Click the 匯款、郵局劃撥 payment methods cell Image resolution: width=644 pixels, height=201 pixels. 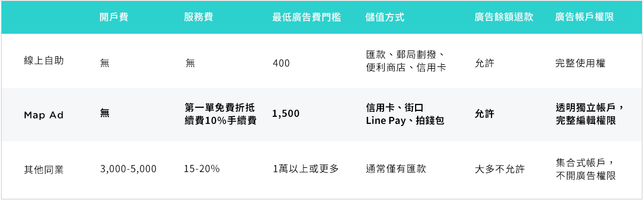click(x=407, y=61)
